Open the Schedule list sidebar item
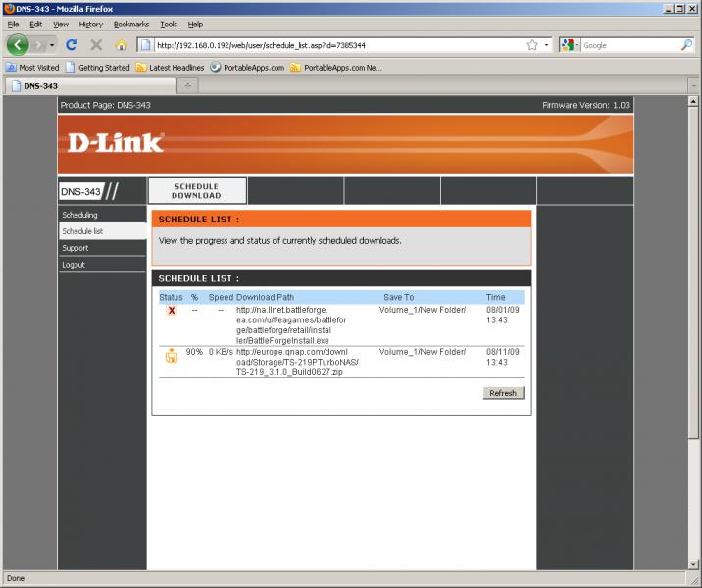Image resolution: width=702 pixels, height=588 pixels. pyautogui.click(x=102, y=231)
